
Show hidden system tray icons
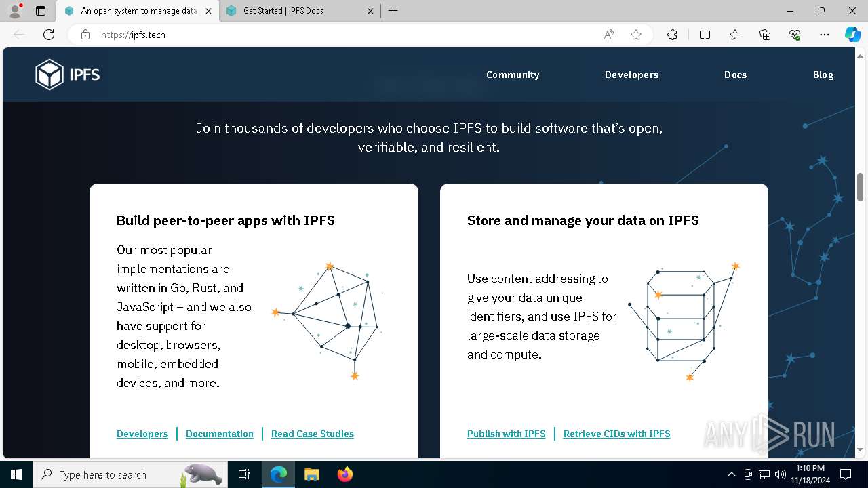point(731,474)
